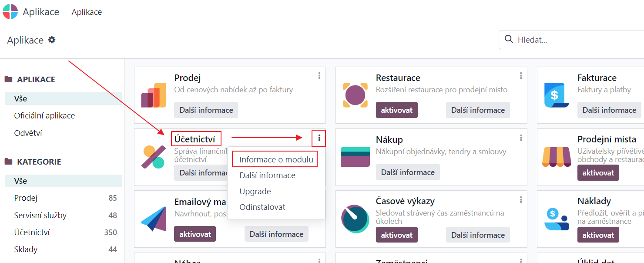Click the search magnifier icon
Viewport: 644px width, 263px height.
508,40
